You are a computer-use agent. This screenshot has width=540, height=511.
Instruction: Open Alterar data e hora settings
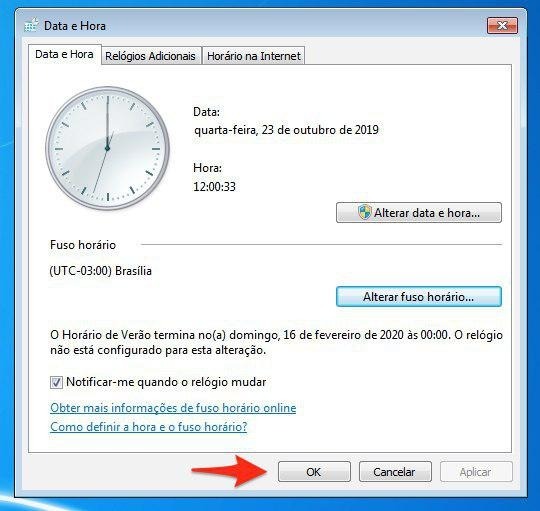[x=419, y=213]
